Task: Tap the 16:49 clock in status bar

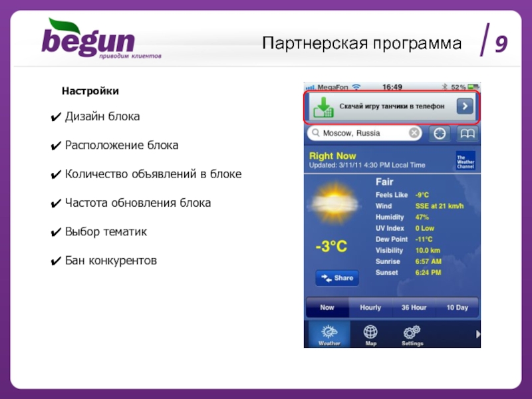Action: (x=392, y=87)
